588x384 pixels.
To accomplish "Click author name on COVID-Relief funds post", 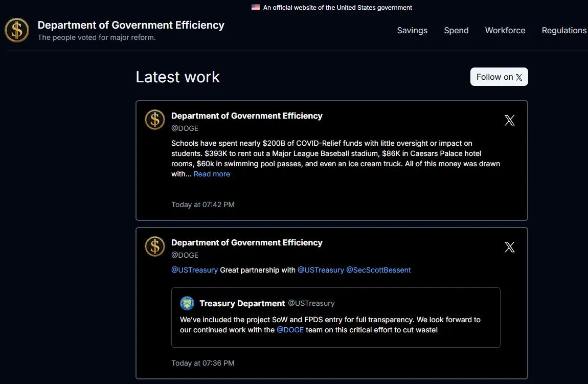I will click(247, 116).
